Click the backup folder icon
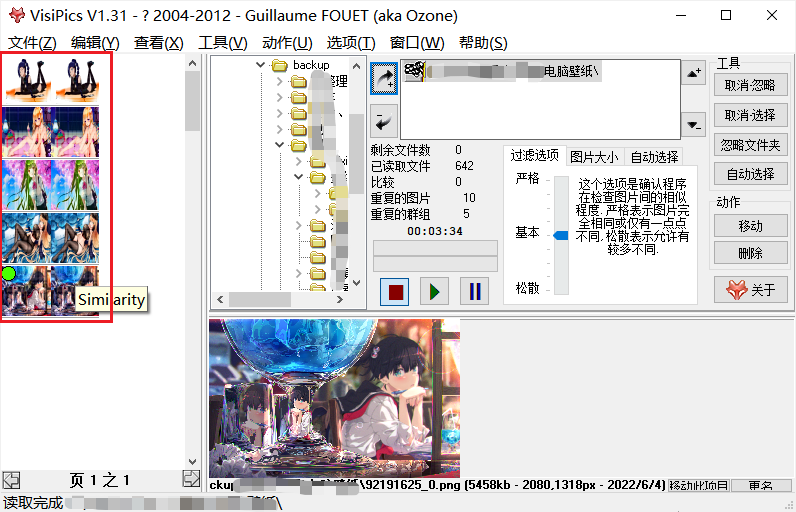 (280, 65)
